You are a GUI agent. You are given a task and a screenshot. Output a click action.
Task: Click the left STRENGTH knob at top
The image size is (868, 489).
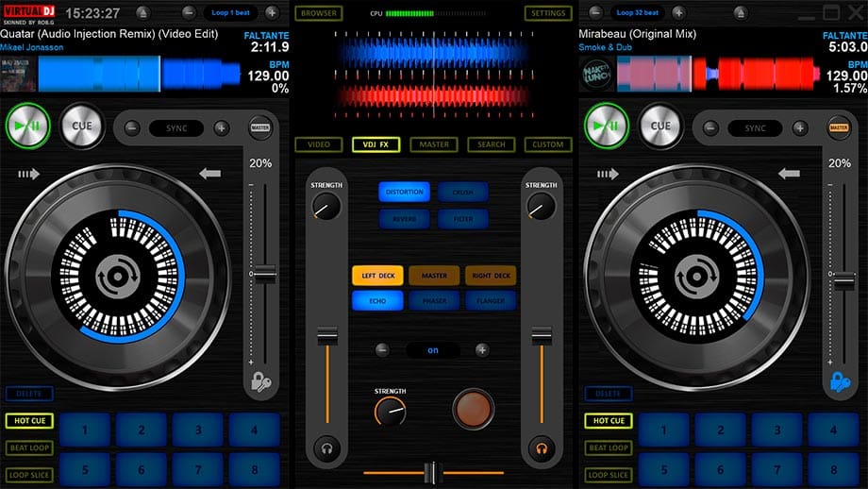326,207
